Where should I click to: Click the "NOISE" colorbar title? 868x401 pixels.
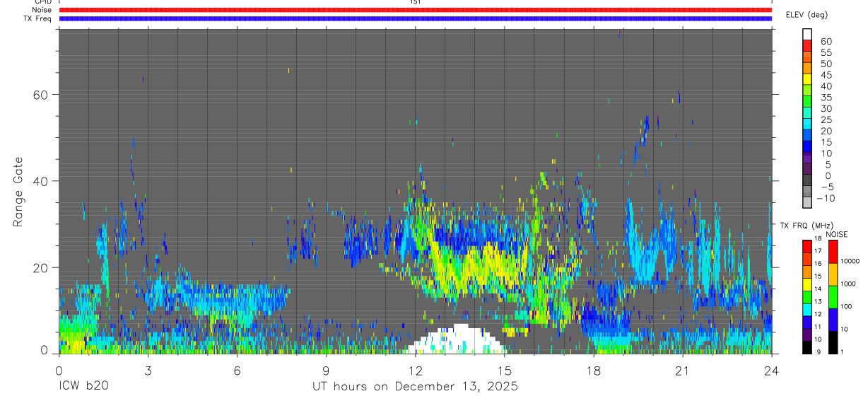click(x=836, y=234)
